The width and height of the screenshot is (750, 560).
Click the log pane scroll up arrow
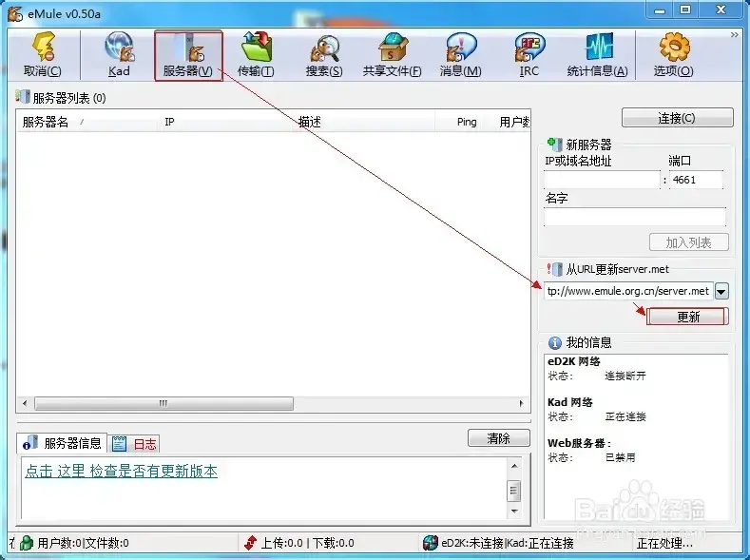click(514, 466)
